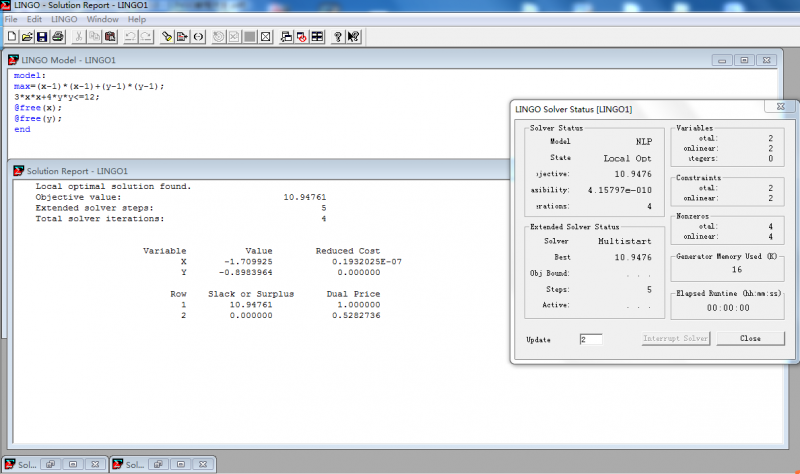Click the 'Slack or Surplus' column header

(x=251, y=294)
